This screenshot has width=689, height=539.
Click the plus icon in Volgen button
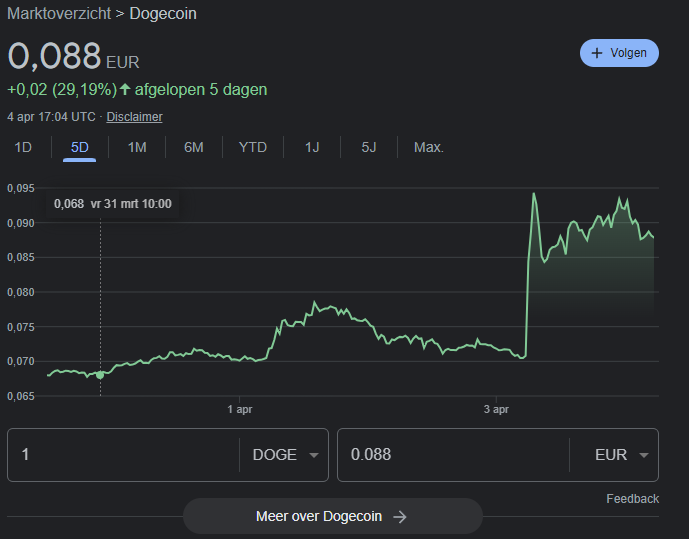(x=596, y=53)
